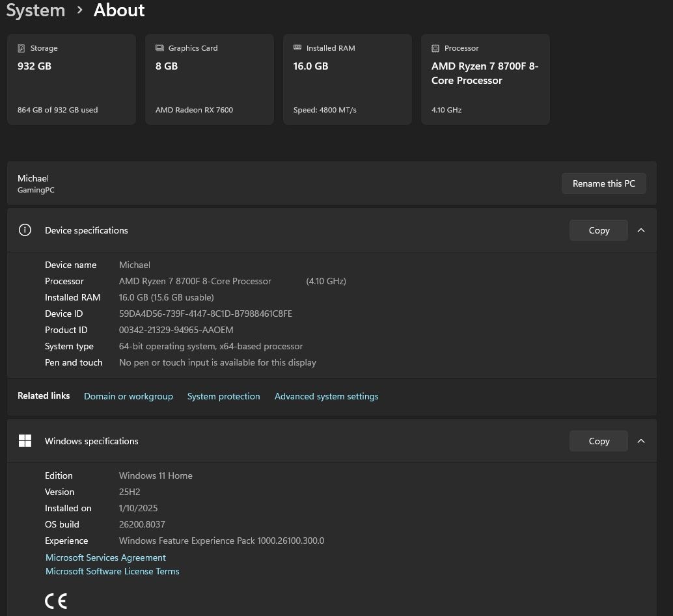
Task: Select the AMD Ryzen Processor card
Action: coord(485,79)
